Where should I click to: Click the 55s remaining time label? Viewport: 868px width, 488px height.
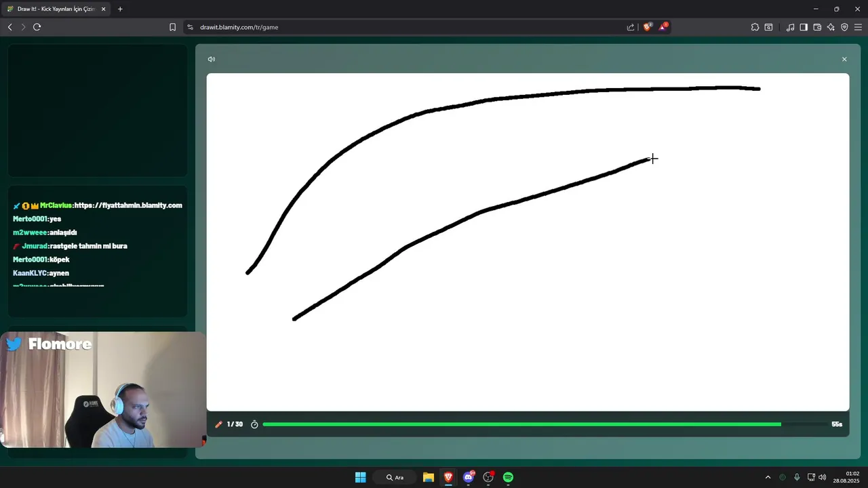coord(837,424)
